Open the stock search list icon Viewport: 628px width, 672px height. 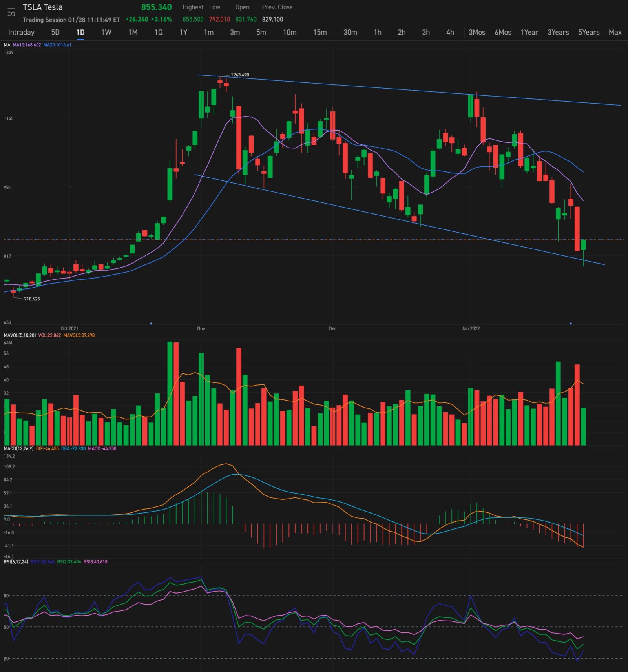click(x=11, y=12)
